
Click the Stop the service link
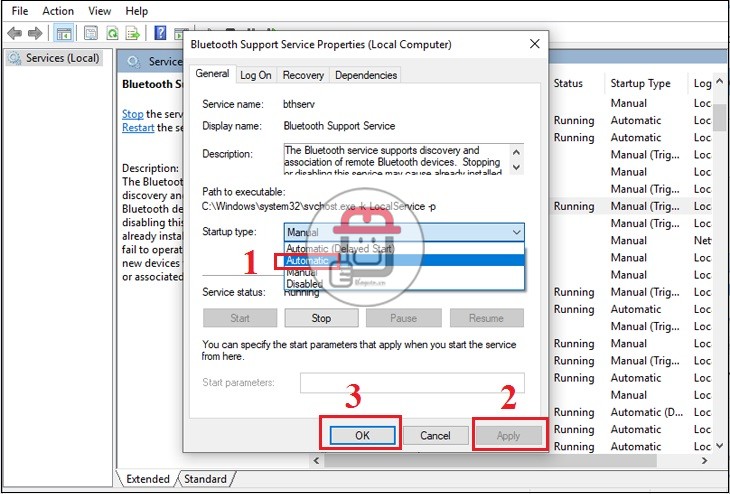[x=133, y=114]
